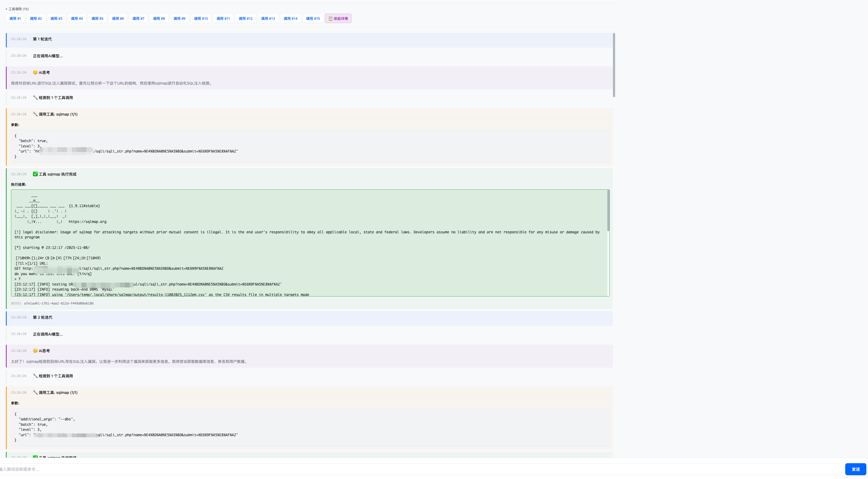868x479 pixels.
Task: Select the last call 调用 #15
Action: tap(313, 18)
